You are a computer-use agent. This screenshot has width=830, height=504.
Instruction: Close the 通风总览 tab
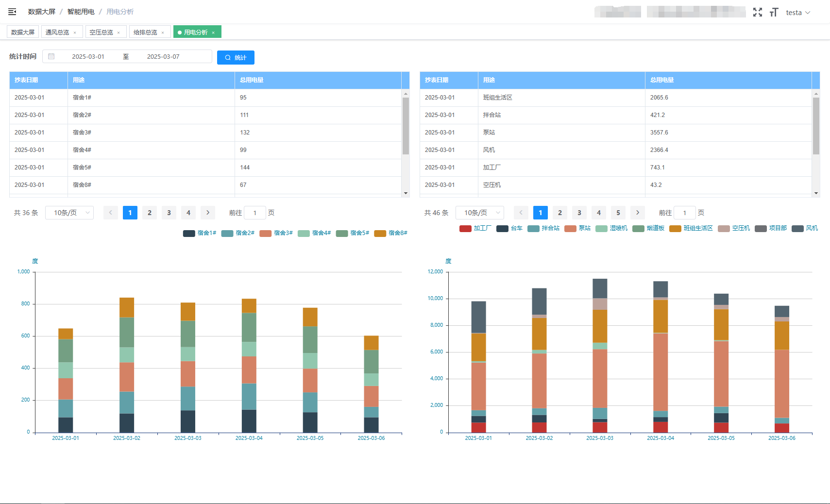[x=75, y=33]
